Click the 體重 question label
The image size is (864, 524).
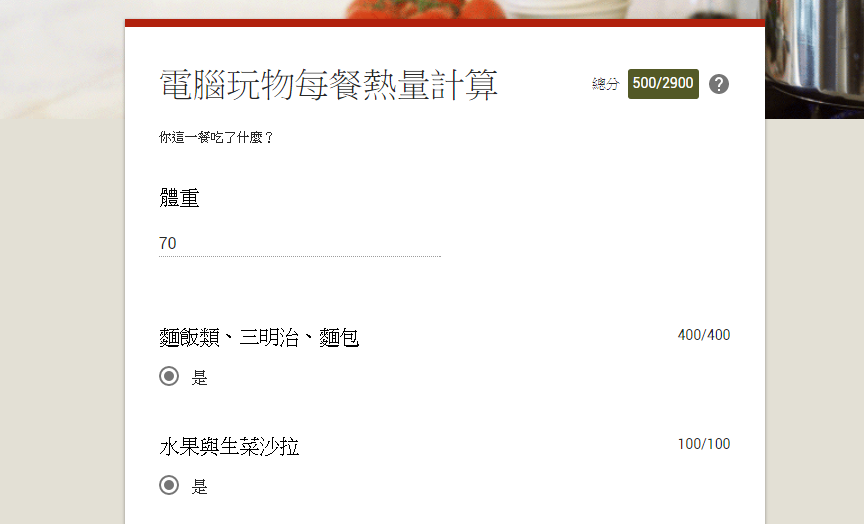pos(179,198)
